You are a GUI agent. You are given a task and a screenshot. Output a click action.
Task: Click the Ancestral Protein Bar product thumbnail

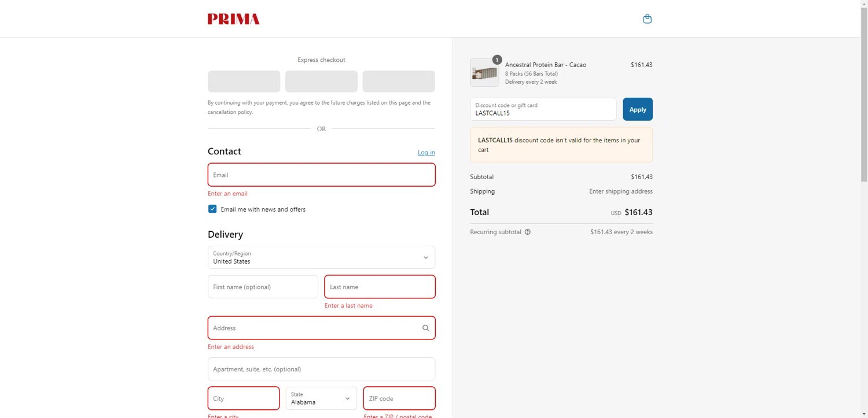coord(484,73)
